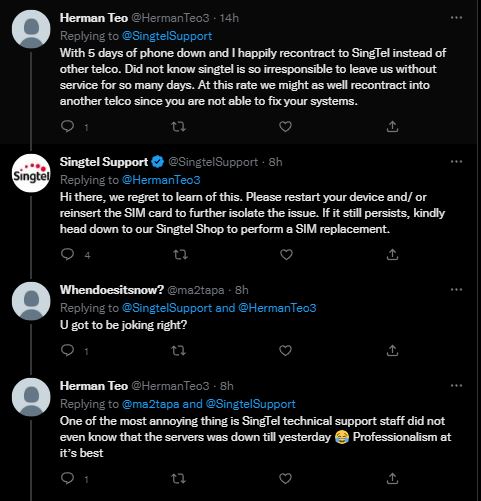Open the Singtel logo profile picture
481x501 pixels.
click(x=31, y=173)
